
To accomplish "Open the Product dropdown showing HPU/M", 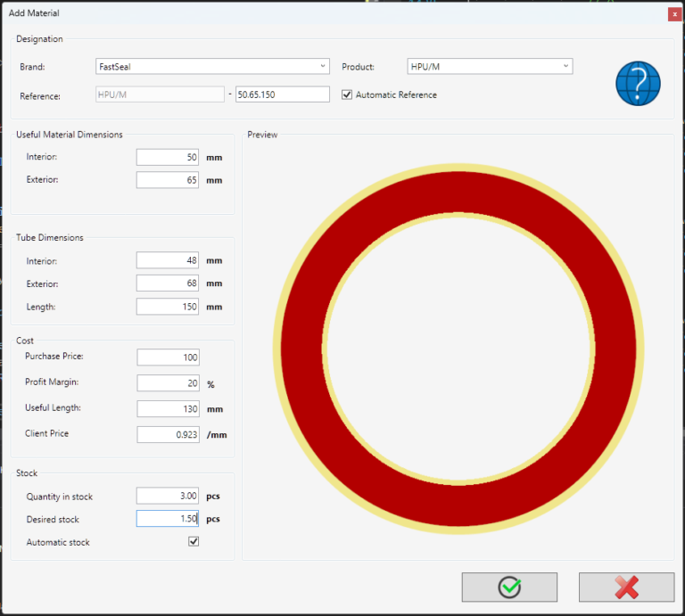I will pyautogui.click(x=490, y=66).
